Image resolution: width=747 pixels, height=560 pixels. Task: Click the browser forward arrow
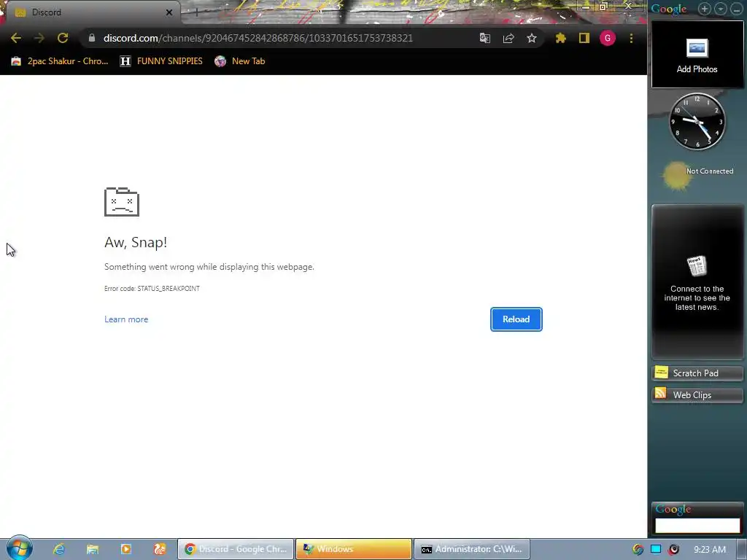pos(39,38)
